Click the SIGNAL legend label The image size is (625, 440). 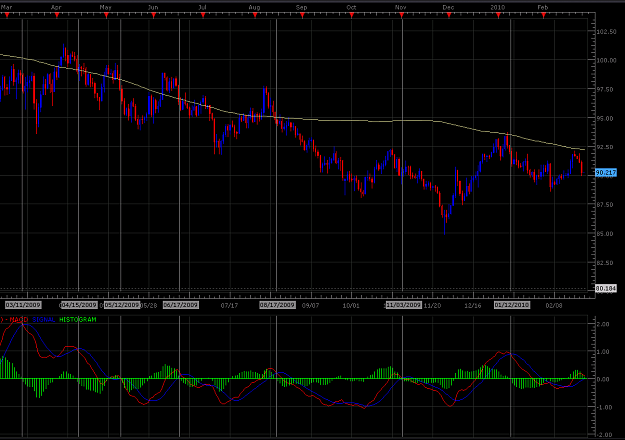tap(44, 320)
